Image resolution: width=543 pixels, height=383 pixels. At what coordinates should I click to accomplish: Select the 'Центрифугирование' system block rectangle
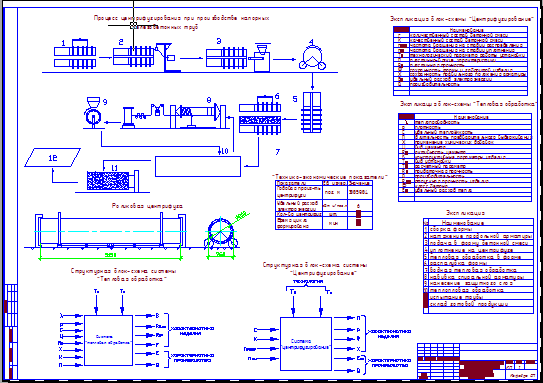[x=306, y=344]
